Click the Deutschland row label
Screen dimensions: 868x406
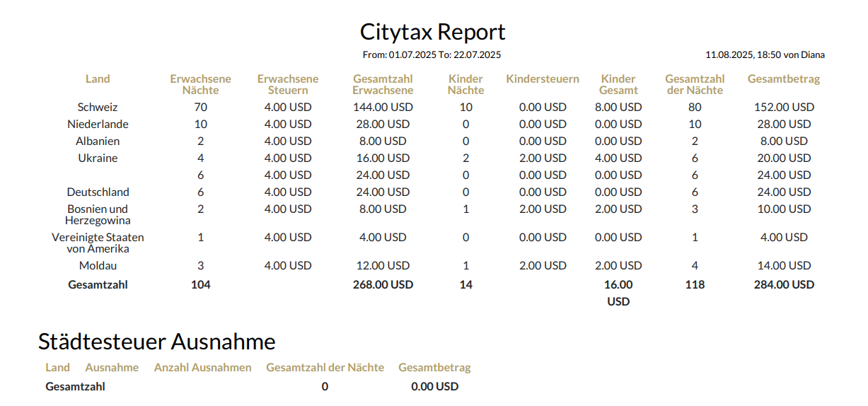click(98, 192)
